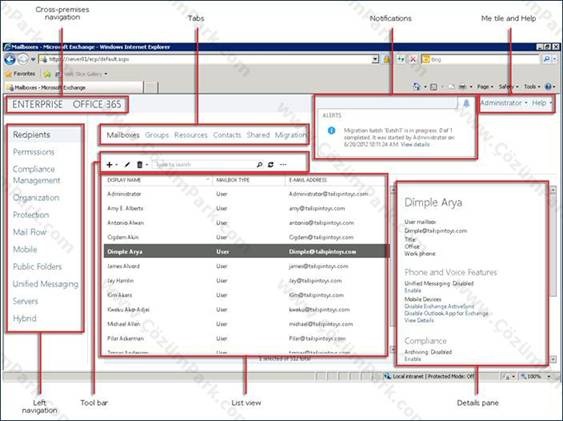Switch to the Contacts tab

(x=227, y=135)
